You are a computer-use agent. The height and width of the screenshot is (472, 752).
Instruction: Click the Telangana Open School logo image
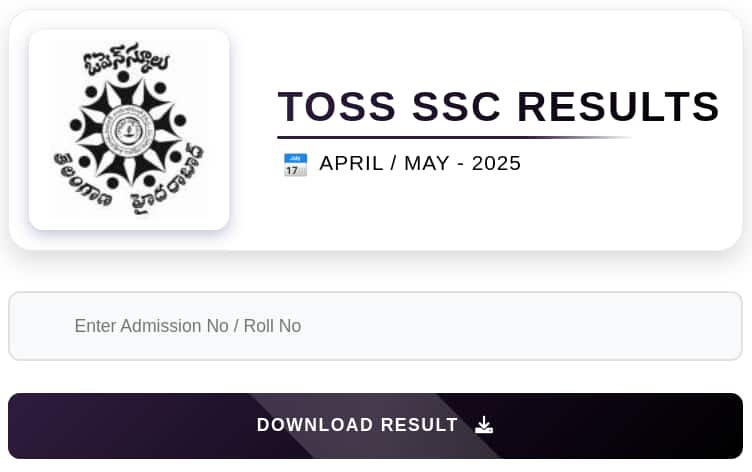point(129,130)
